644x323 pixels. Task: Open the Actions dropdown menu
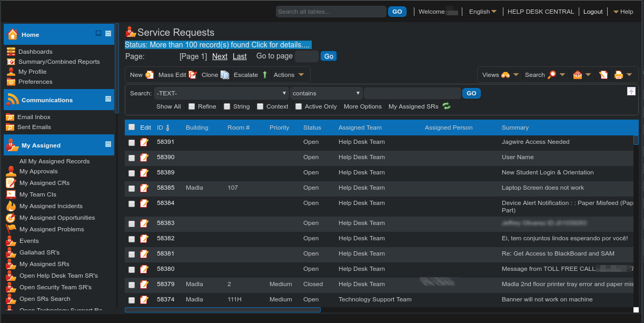coord(289,75)
